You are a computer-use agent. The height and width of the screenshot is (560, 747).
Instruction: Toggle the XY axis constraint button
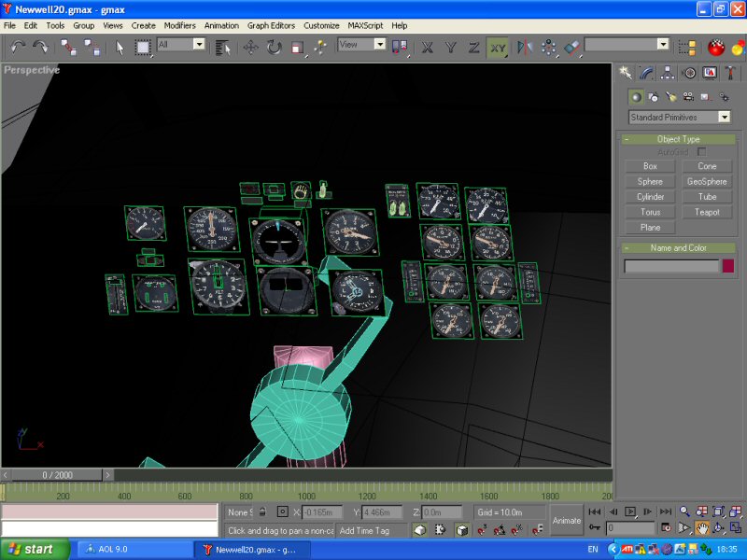pos(497,46)
